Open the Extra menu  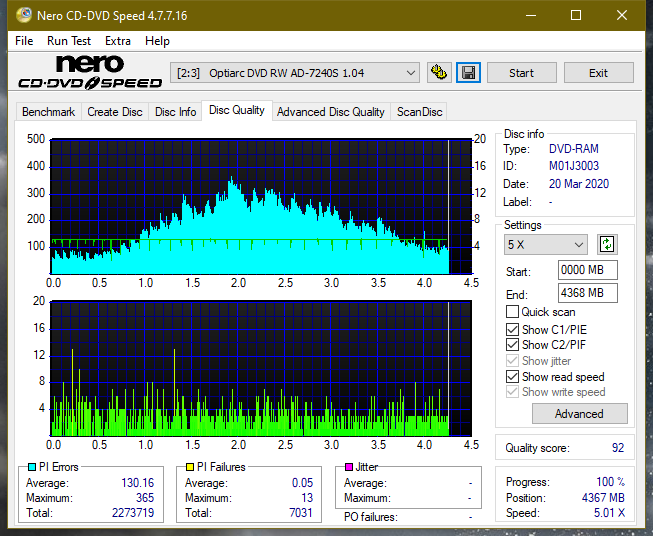pyautogui.click(x=118, y=41)
